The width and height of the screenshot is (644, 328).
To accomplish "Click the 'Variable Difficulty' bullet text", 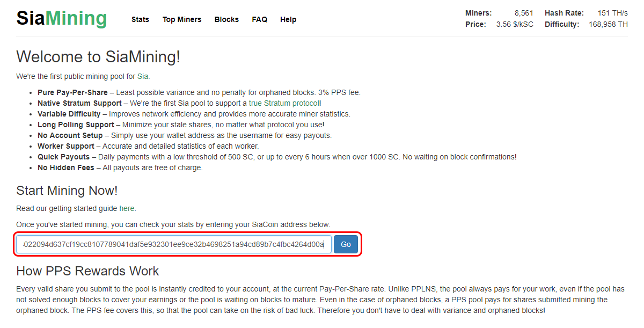I will pos(69,114).
